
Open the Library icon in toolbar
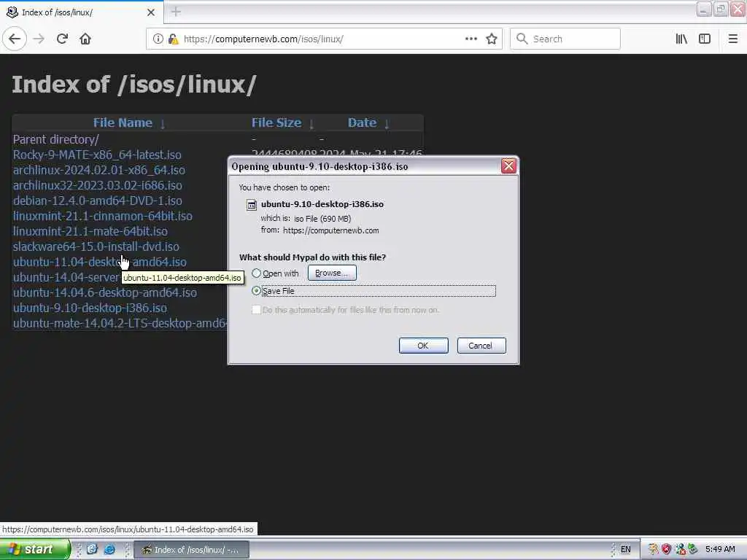(x=681, y=39)
